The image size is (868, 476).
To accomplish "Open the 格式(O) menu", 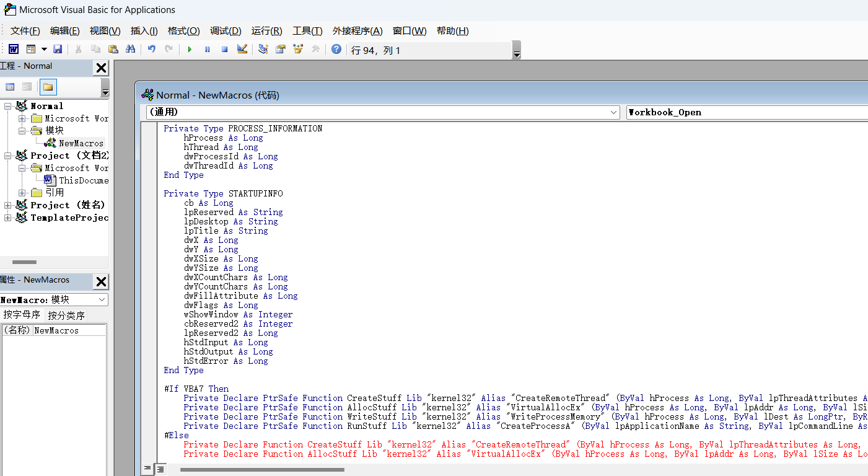I will [184, 31].
